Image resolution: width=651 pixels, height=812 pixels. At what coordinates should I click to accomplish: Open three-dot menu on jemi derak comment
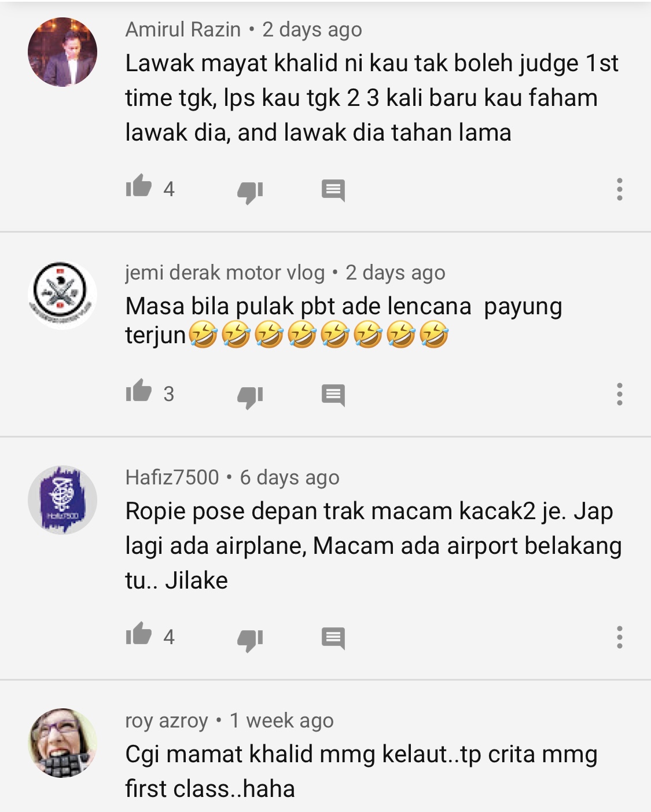tap(620, 394)
